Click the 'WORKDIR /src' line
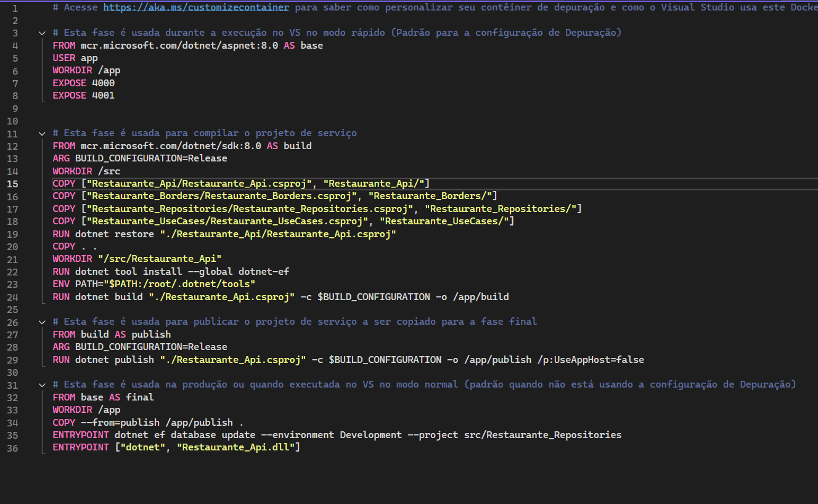Viewport: 818px width, 504px height. point(87,171)
